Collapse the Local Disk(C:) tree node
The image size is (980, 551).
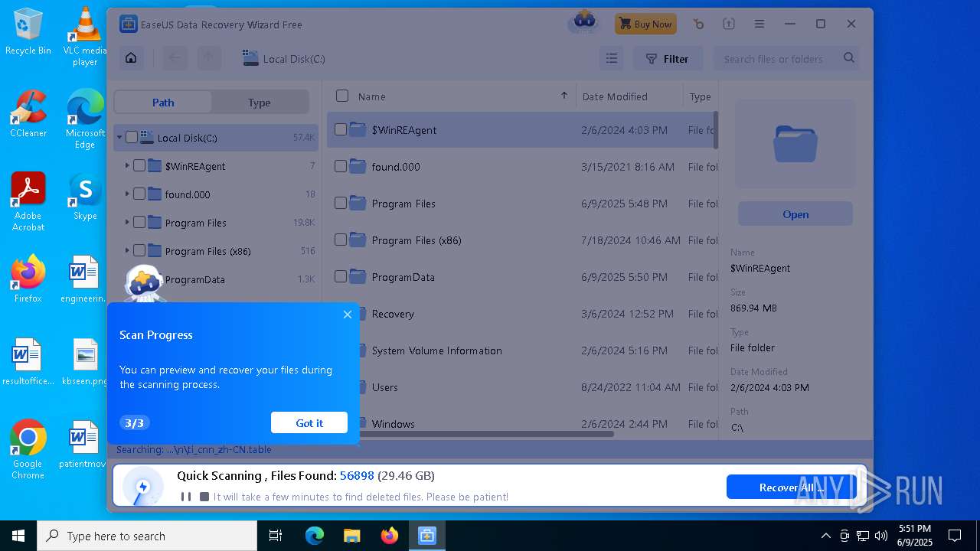[119, 138]
